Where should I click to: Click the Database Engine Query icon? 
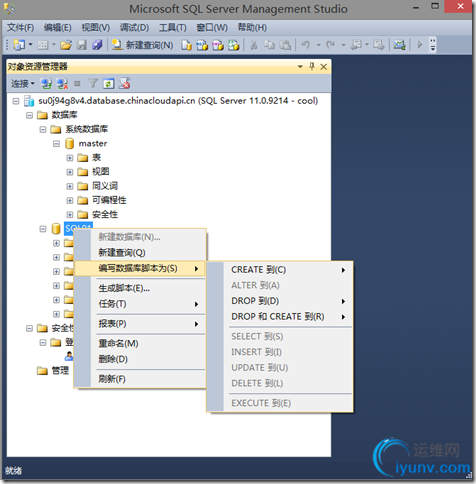[186, 45]
